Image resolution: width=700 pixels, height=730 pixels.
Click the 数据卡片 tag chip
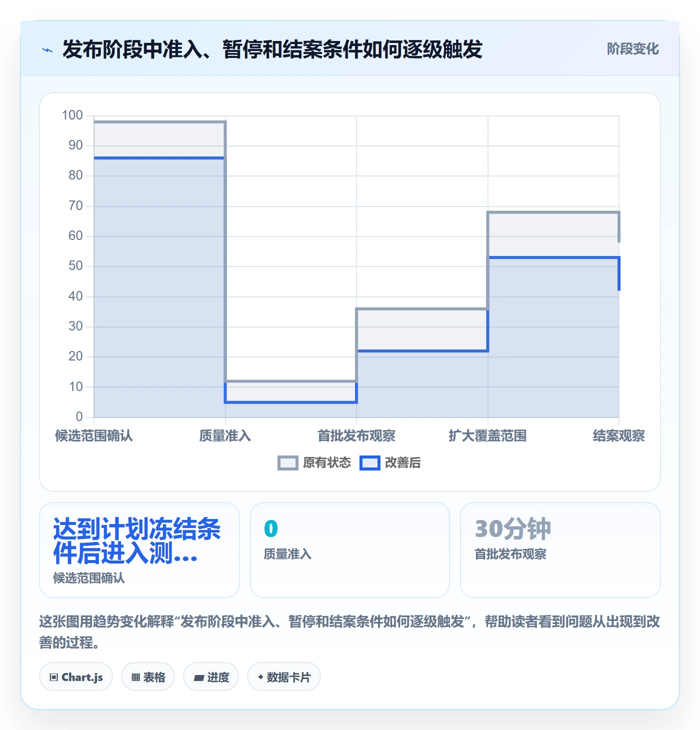pyautogui.click(x=284, y=677)
